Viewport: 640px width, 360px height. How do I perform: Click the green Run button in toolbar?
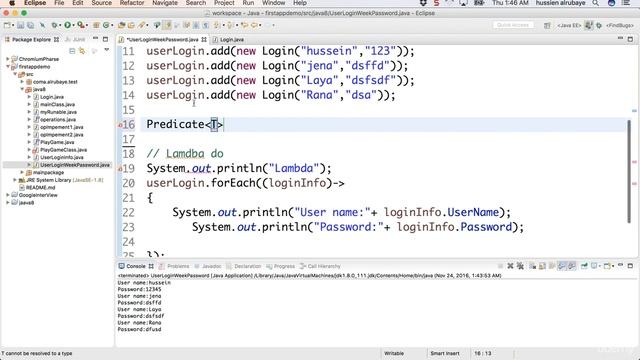[x=67, y=25]
